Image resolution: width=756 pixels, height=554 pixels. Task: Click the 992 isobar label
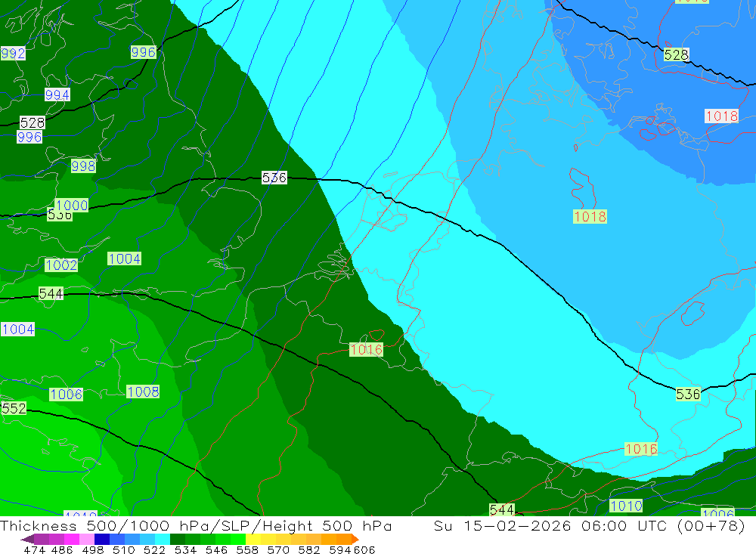[x=13, y=53]
